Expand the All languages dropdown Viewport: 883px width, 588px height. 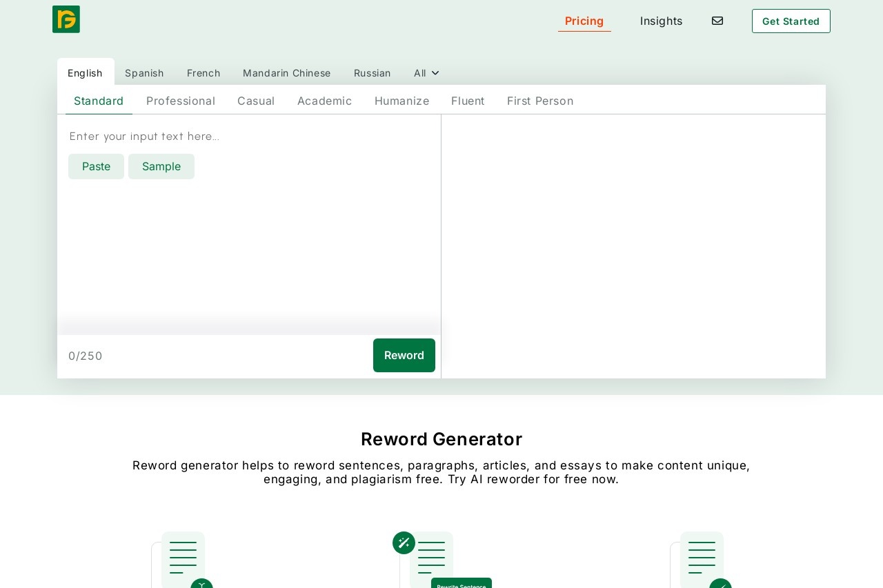(426, 72)
